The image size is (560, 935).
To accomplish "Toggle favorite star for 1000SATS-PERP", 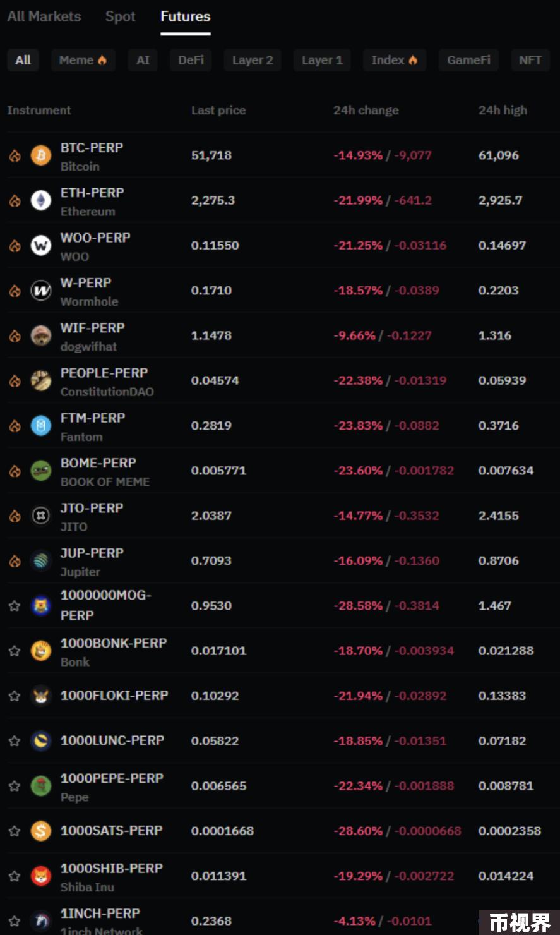I will point(15,831).
